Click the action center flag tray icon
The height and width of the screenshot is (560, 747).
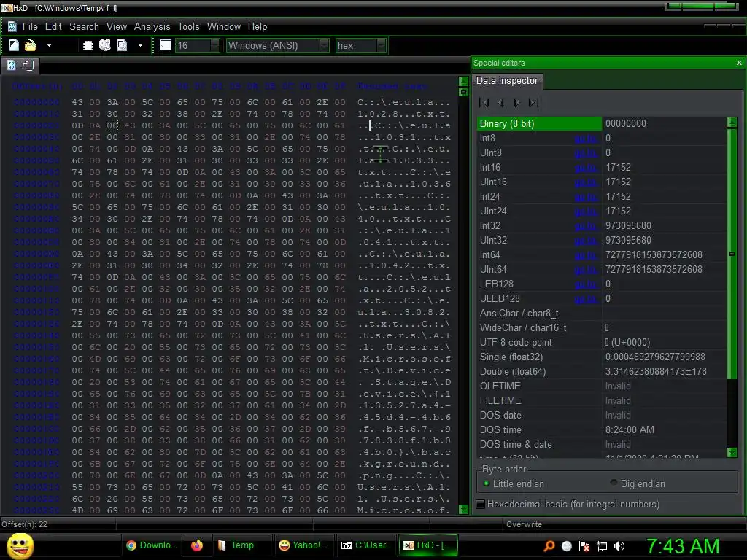click(584, 546)
